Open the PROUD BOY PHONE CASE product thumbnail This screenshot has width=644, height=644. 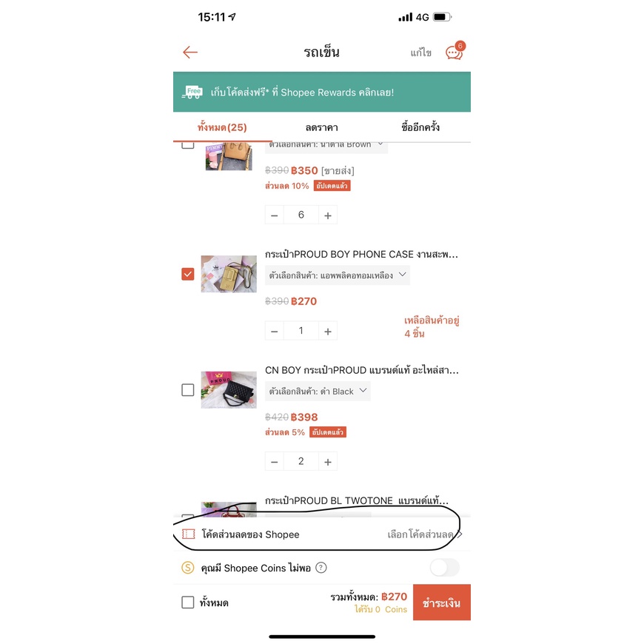pyautogui.click(x=229, y=274)
